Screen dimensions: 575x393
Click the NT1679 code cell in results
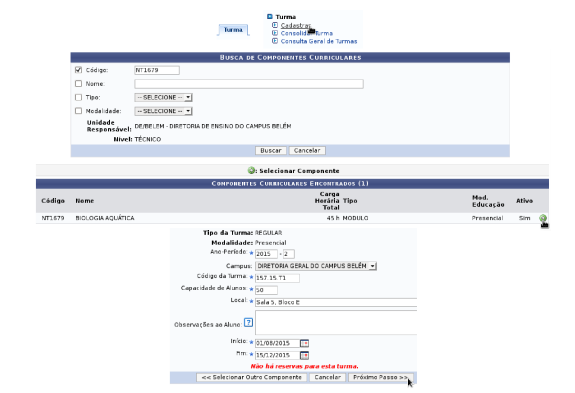click(53, 218)
